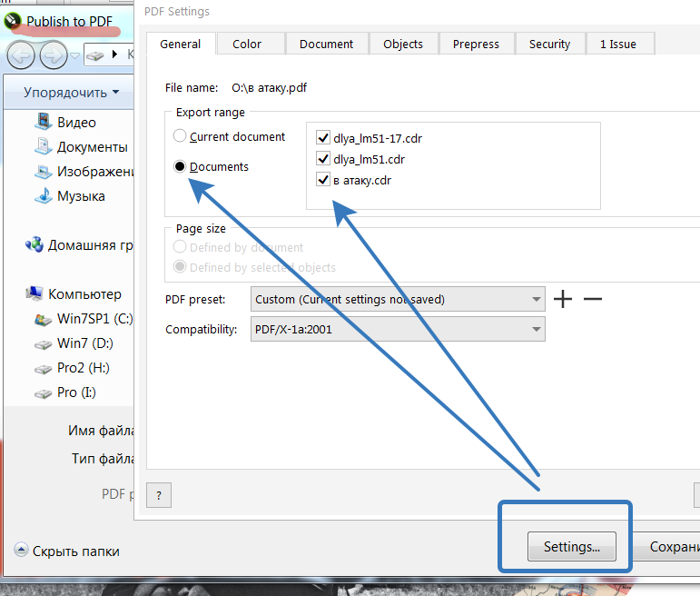This screenshot has width=700, height=596.
Task: Click the question mark help button
Action: click(159, 495)
